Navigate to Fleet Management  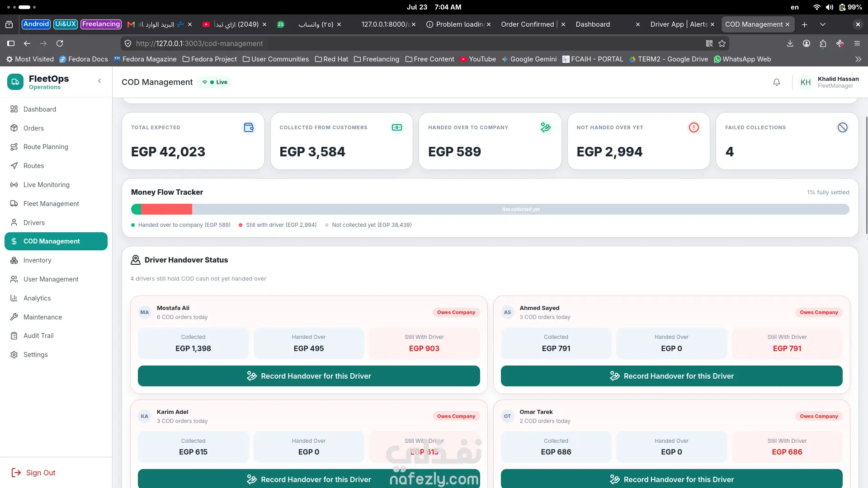click(56, 204)
